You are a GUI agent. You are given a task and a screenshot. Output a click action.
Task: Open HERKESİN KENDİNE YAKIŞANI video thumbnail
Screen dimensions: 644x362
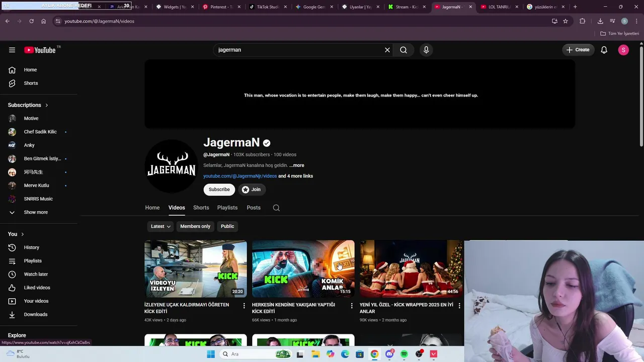[x=303, y=269]
